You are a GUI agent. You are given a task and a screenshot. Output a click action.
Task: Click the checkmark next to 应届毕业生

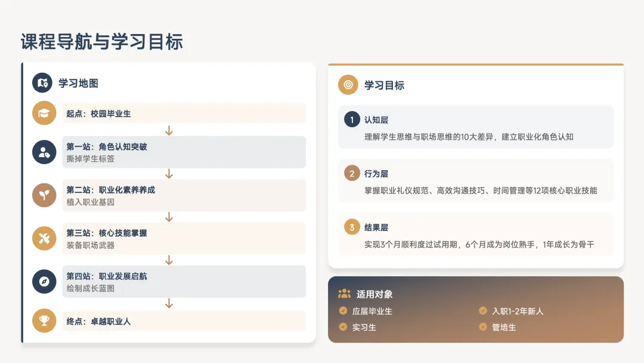[343, 310]
